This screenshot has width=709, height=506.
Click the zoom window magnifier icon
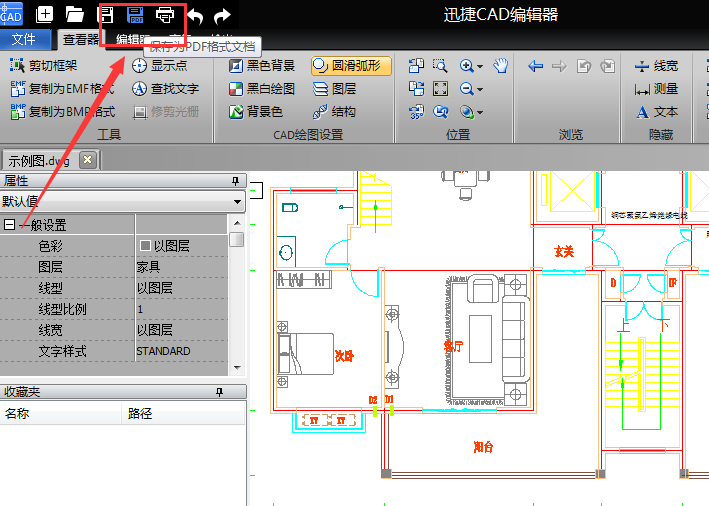pyautogui.click(x=440, y=66)
